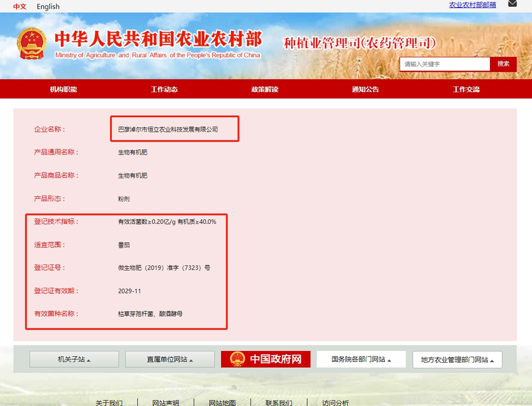Expand 机关子站 dropdown
The width and height of the screenshot is (532, 406).
click(74, 359)
